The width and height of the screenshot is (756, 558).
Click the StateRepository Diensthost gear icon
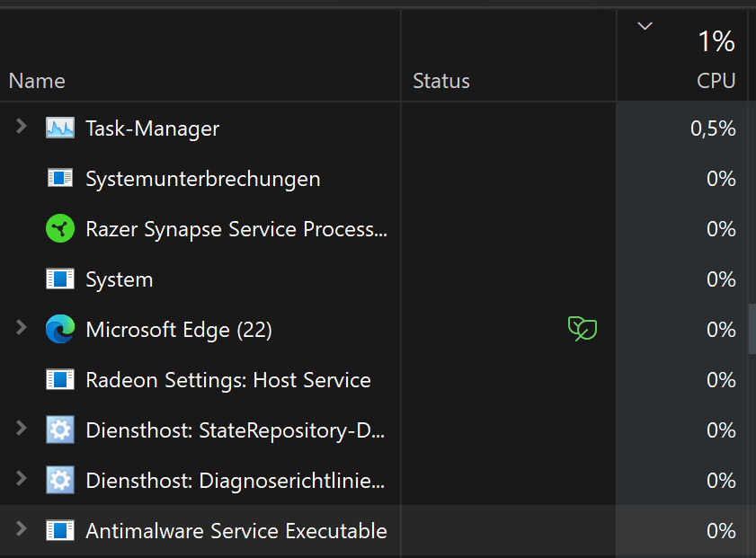point(60,430)
